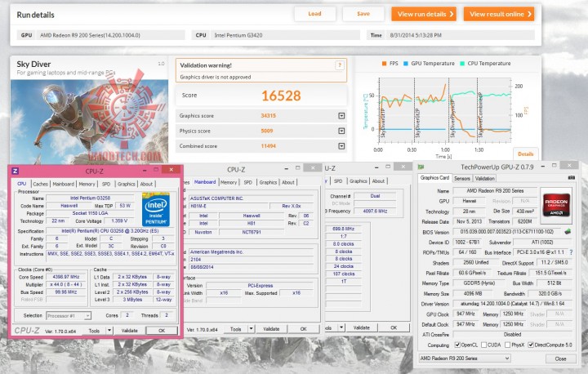Click OK in the Mainboard CPU-Z window
Viewport: 588px width, 374px height.
click(x=303, y=329)
